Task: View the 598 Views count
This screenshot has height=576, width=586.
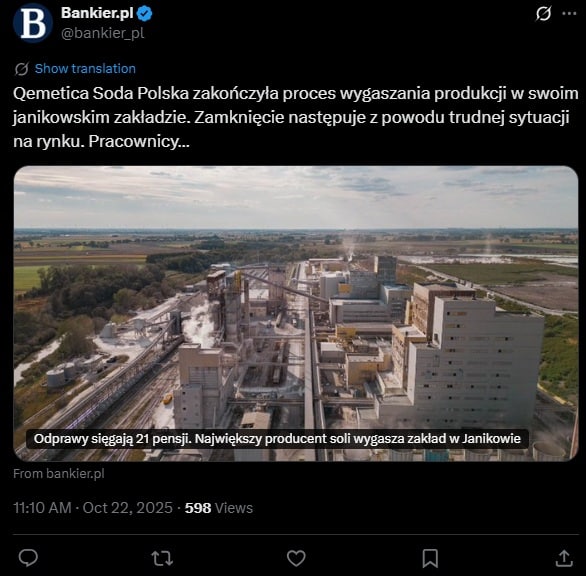Action: tap(219, 508)
